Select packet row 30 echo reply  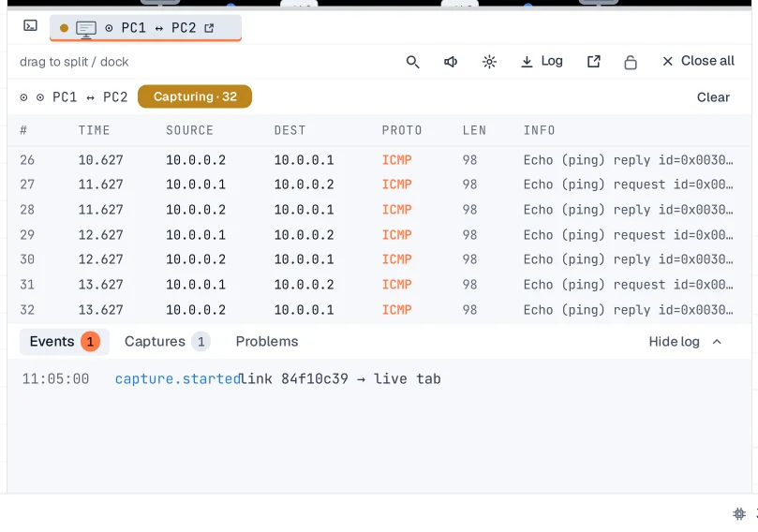pyautogui.click(x=379, y=259)
